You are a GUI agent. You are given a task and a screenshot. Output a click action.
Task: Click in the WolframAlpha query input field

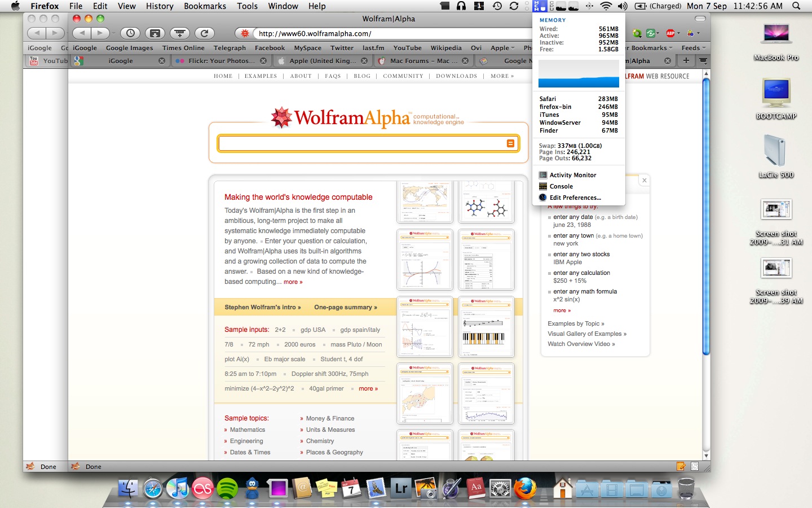click(362, 143)
